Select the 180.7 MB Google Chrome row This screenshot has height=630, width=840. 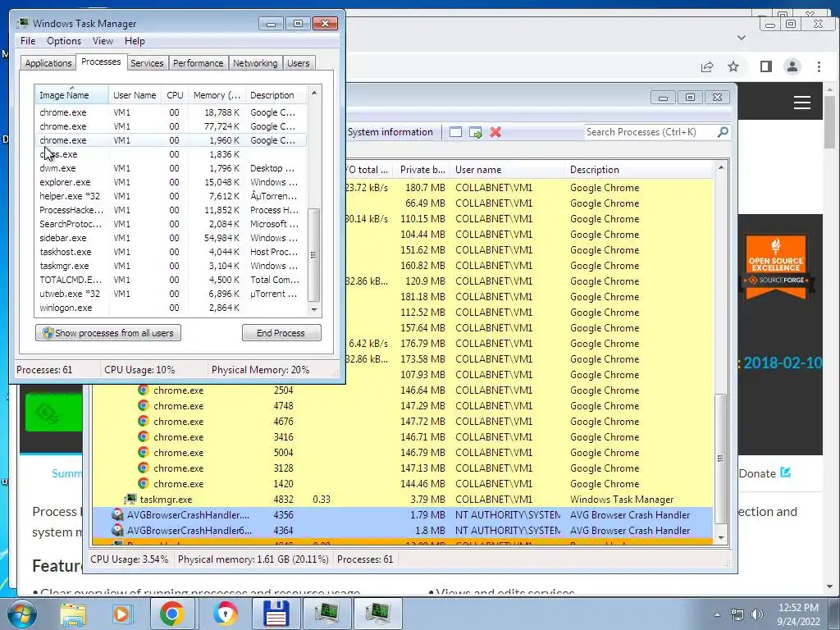(x=529, y=188)
